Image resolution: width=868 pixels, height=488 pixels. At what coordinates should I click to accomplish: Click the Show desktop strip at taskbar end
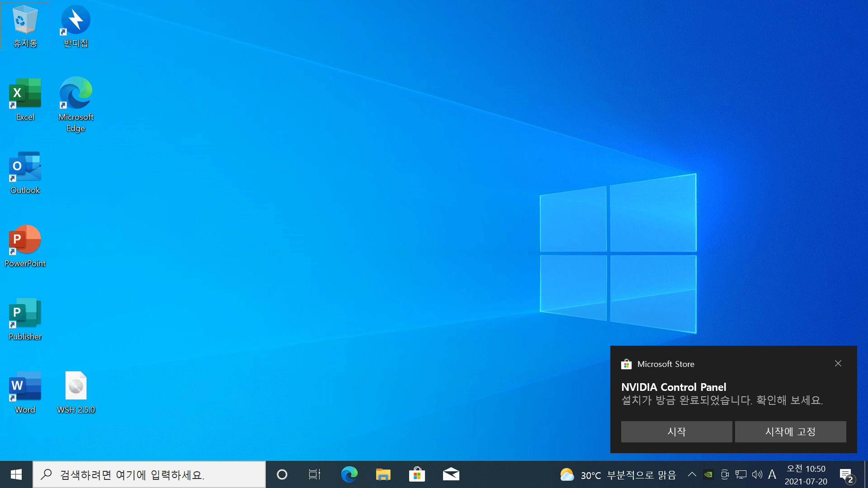866,474
